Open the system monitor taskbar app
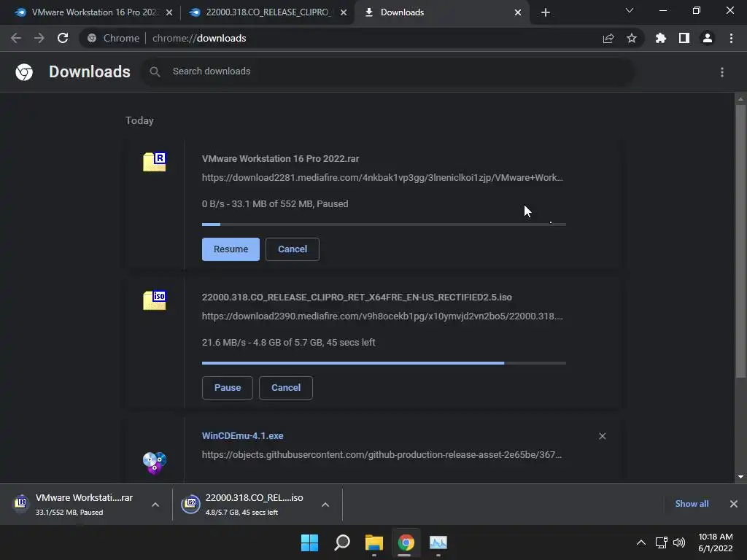 [438, 542]
